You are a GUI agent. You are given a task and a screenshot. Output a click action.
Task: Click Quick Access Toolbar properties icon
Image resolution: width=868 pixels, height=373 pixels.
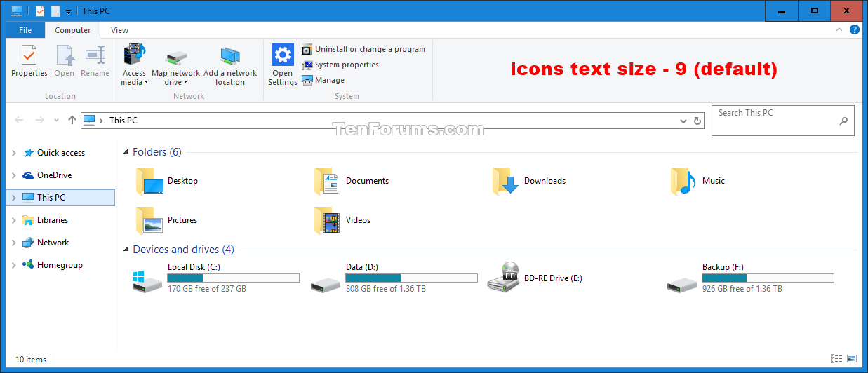click(39, 11)
